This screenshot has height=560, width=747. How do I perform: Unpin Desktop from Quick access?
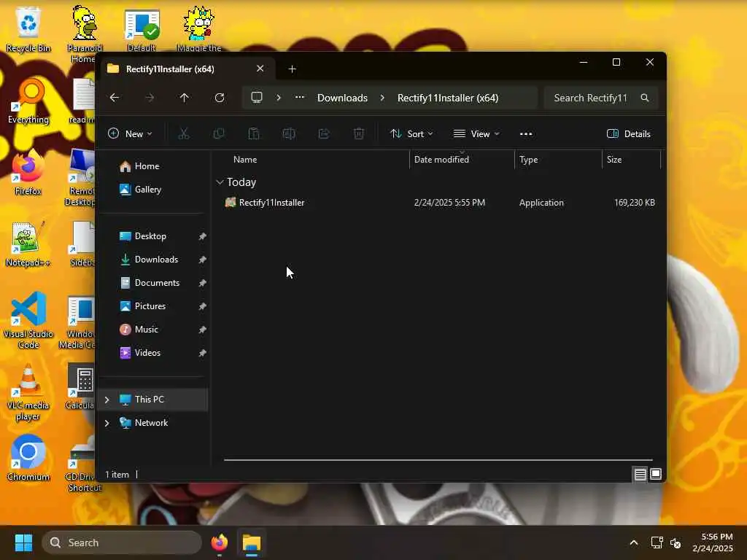pos(203,236)
